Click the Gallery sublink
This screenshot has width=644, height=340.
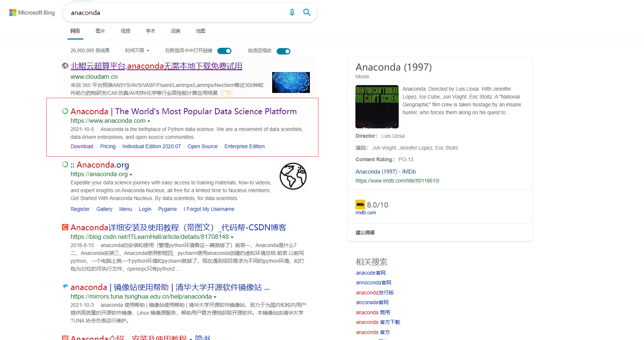tap(105, 209)
